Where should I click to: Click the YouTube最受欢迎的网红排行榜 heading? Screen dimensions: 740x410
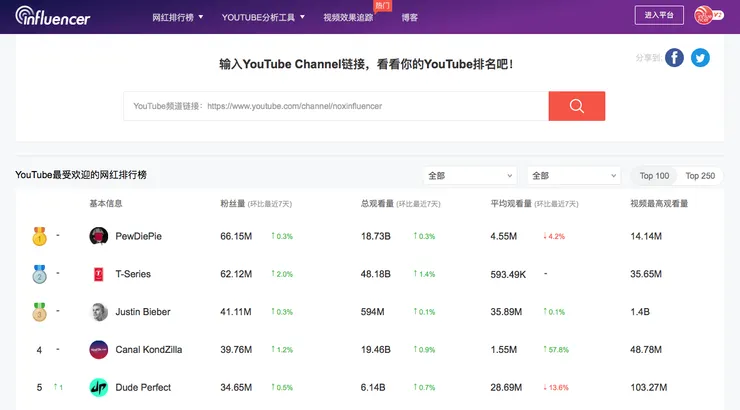pos(81,175)
